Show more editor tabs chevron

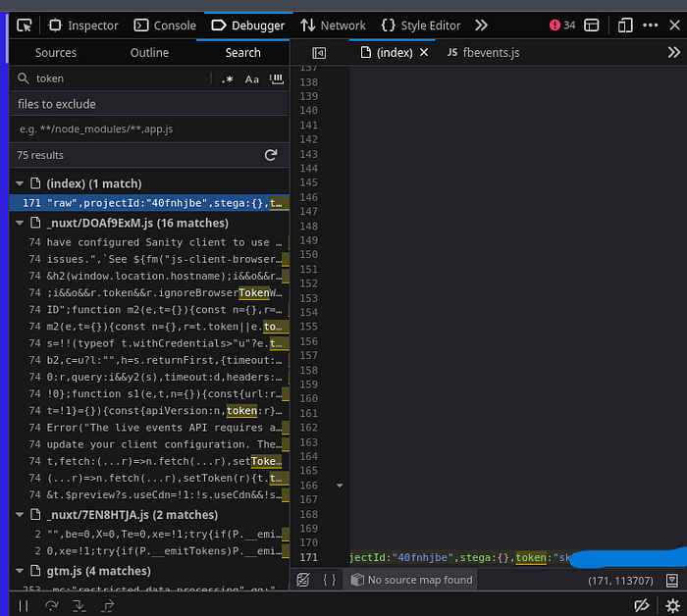[x=674, y=53]
